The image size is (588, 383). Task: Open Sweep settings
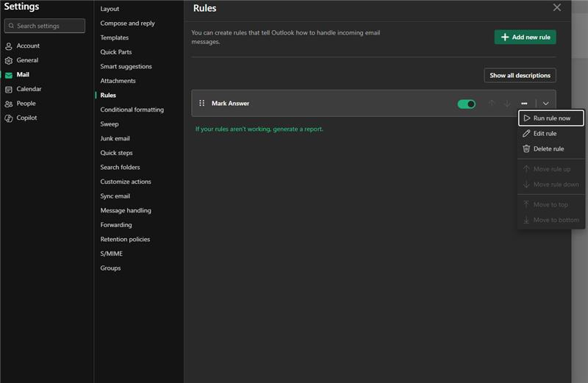109,124
